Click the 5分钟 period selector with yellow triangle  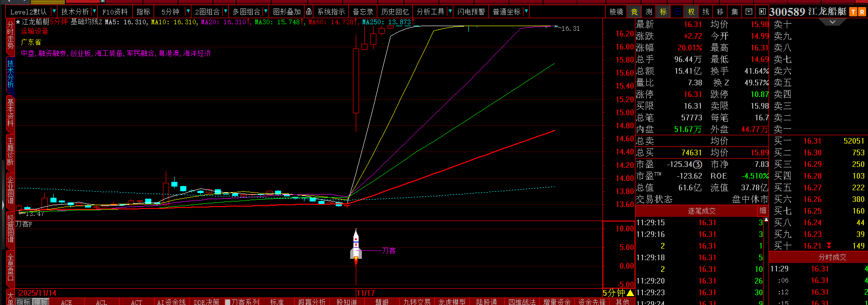(618, 293)
